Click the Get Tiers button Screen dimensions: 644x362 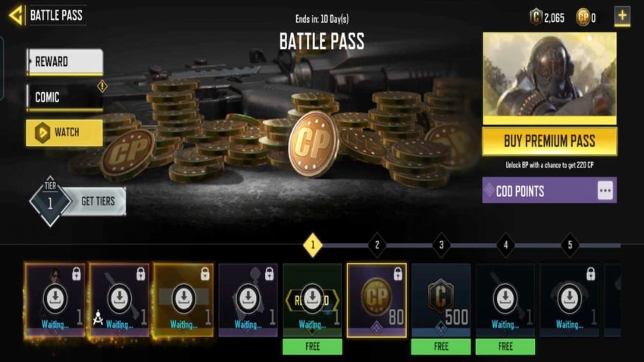tap(96, 201)
